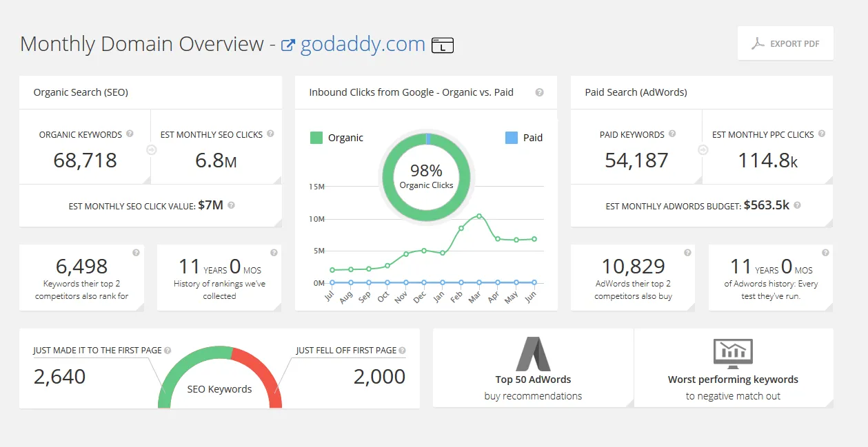Click the $563.5k AdWords budget value
Image resolution: width=868 pixels, height=447 pixels.
tap(767, 205)
